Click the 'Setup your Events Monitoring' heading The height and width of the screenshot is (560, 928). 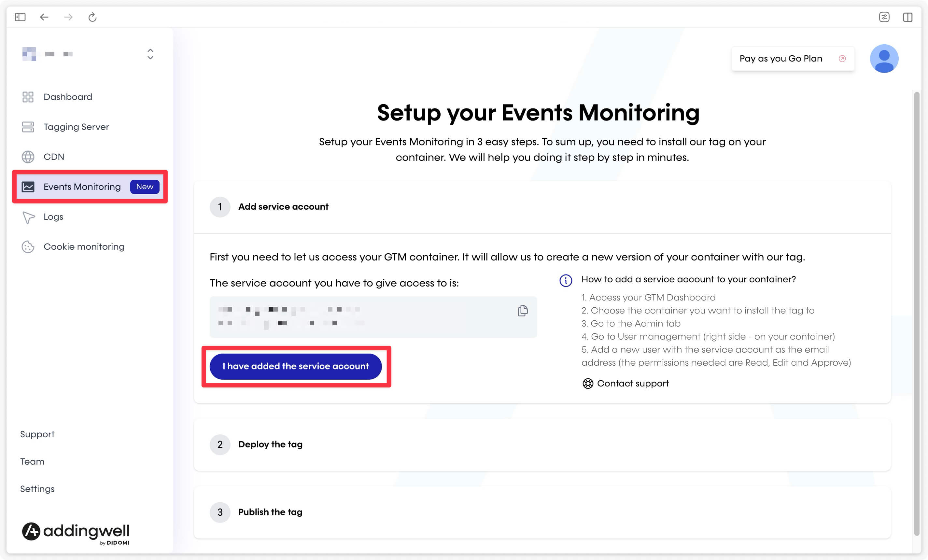pos(538,113)
